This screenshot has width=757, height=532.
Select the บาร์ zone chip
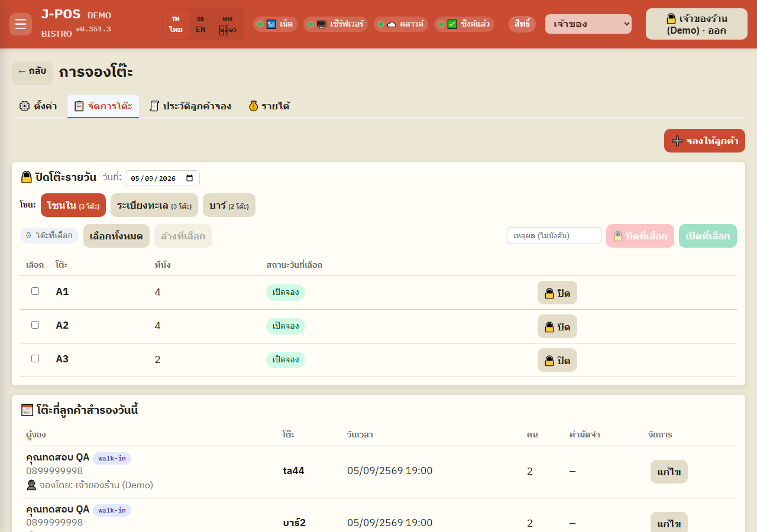click(x=229, y=205)
